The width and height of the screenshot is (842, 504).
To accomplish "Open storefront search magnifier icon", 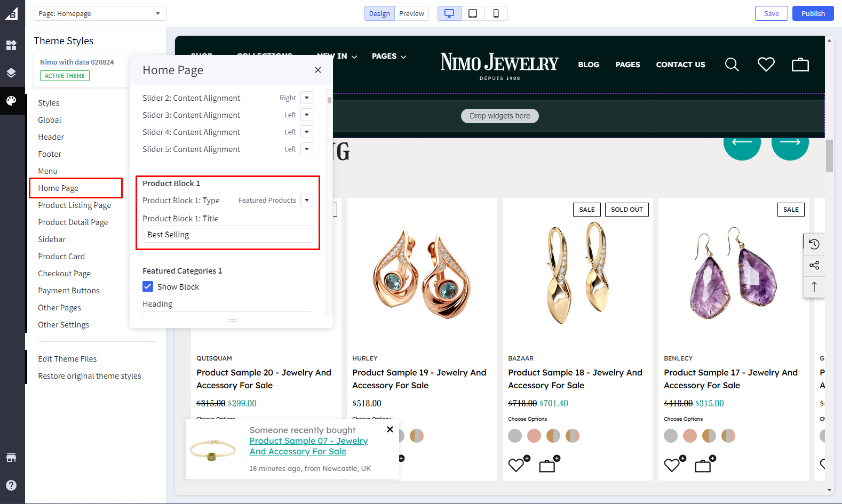I will click(x=732, y=65).
